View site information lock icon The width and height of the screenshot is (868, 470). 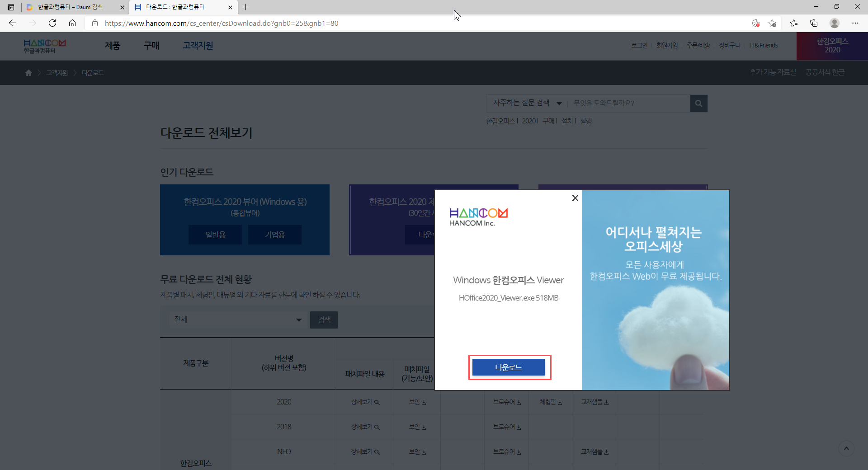point(95,23)
